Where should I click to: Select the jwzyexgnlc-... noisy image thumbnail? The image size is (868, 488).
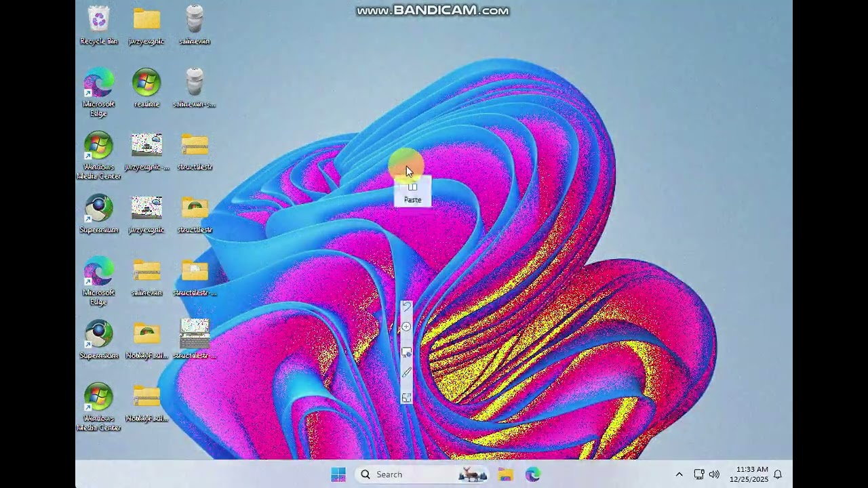tap(146, 152)
